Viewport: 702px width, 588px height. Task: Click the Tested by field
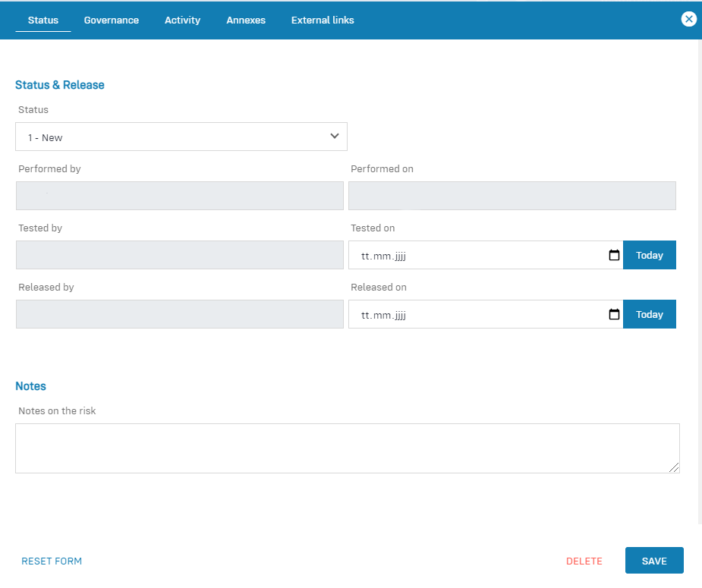point(179,255)
